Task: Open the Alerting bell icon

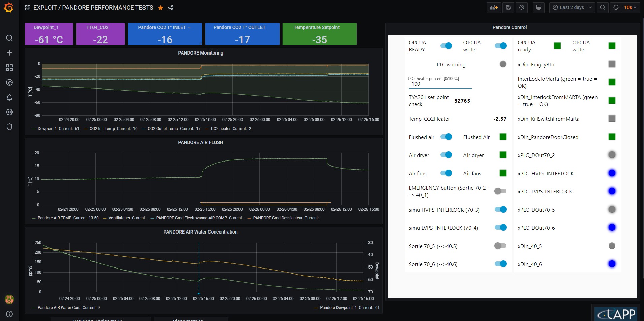Action: tap(9, 97)
